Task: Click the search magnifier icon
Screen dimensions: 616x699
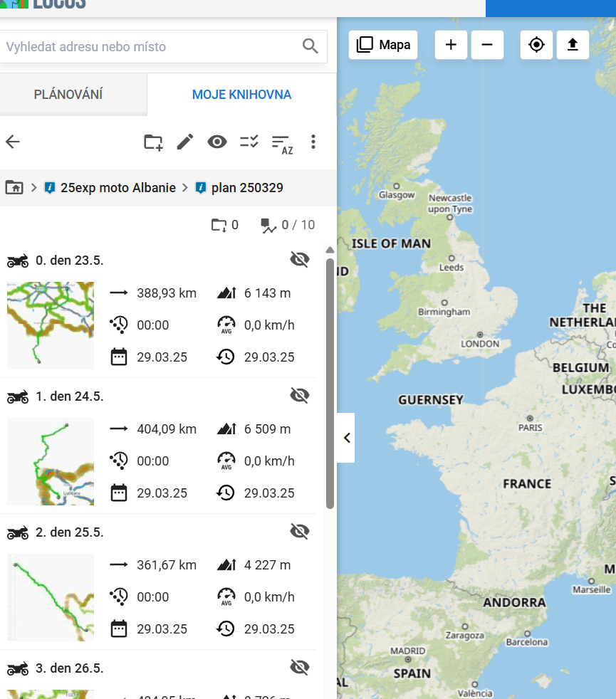Action: tap(310, 46)
